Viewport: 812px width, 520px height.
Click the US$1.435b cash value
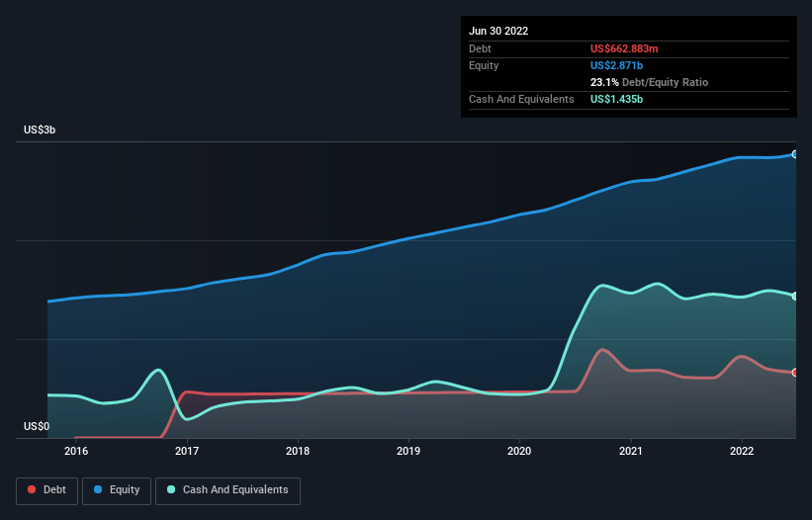pos(616,99)
